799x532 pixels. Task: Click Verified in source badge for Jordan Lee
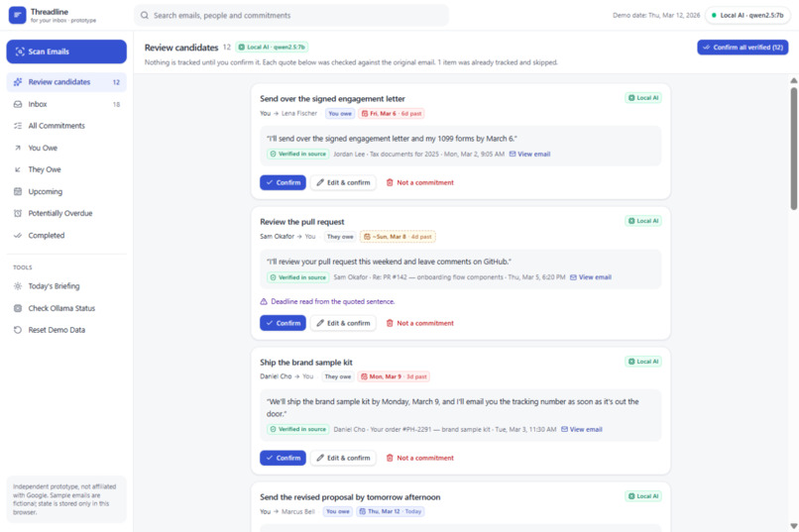(x=298, y=155)
